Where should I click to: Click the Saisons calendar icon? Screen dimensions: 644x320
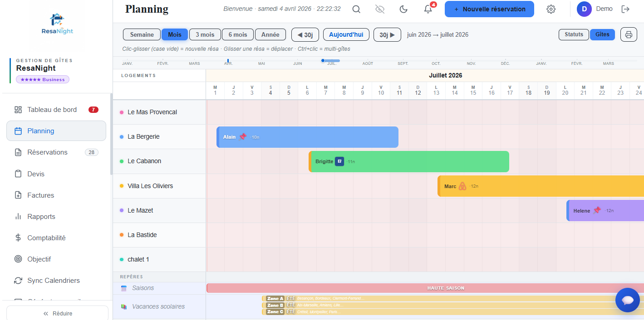pyautogui.click(x=124, y=288)
